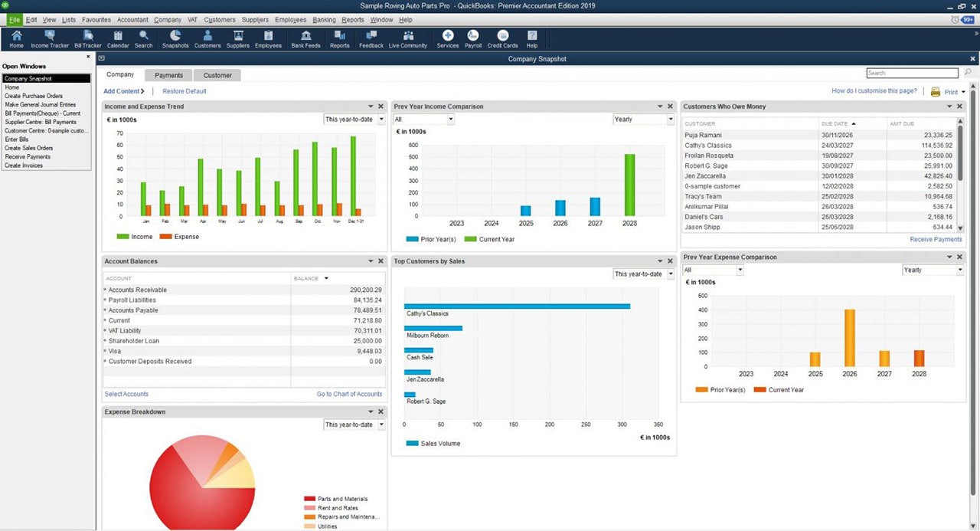
Task: Switch to the Customer tab
Action: click(217, 75)
